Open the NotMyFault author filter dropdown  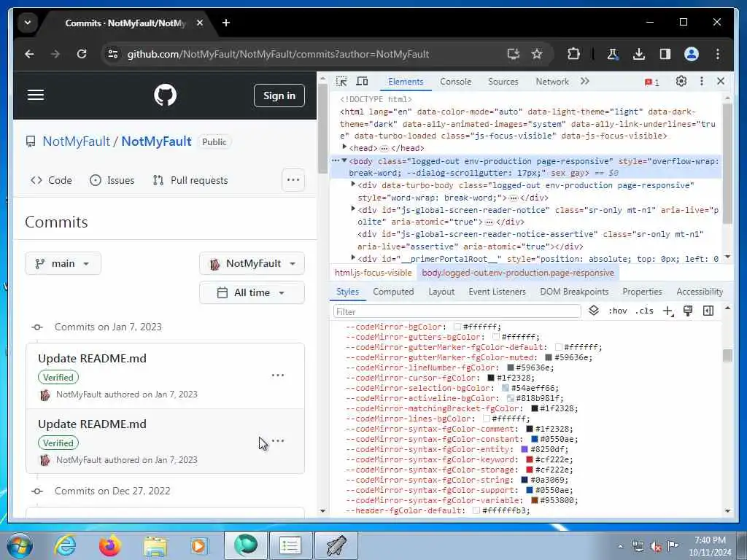tap(252, 263)
